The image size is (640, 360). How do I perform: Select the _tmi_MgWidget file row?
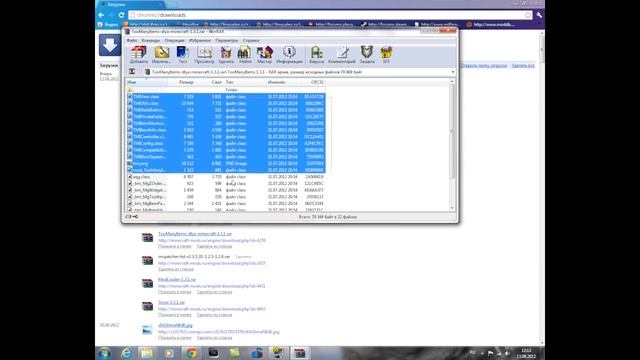(226, 190)
